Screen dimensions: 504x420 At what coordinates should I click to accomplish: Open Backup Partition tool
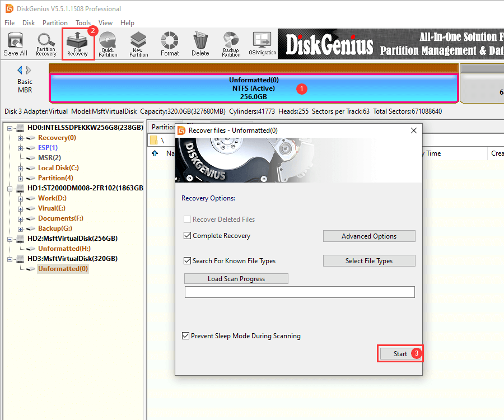[231, 44]
